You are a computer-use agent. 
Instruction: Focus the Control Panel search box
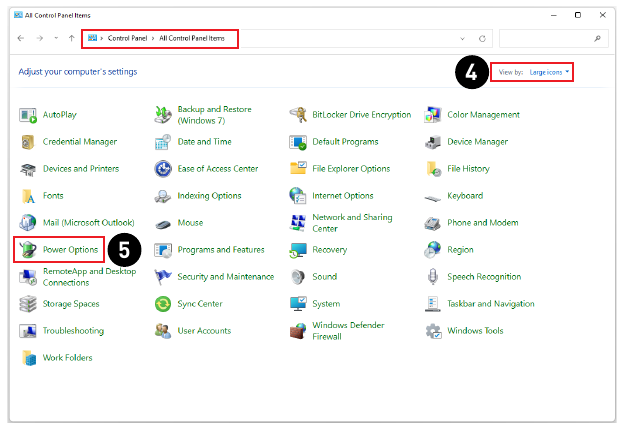point(554,39)
